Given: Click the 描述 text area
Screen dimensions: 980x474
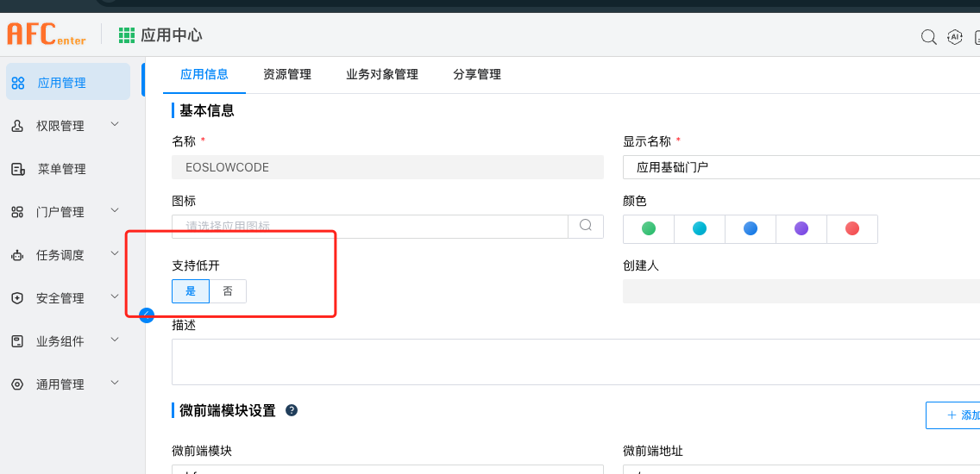Looking at the screenshot, I should [x=575, y=362].
